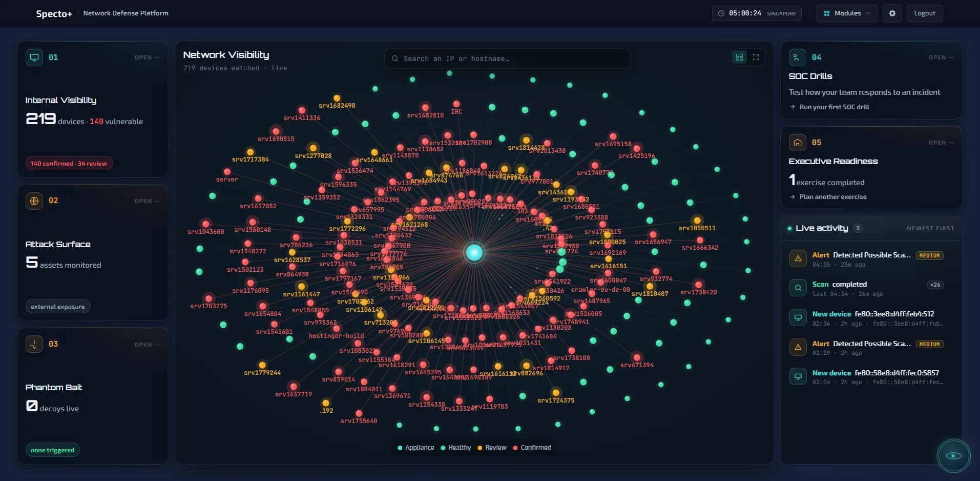
Task: Expand Network Visibility to fullscreen
Action: (x=756, y=57)
